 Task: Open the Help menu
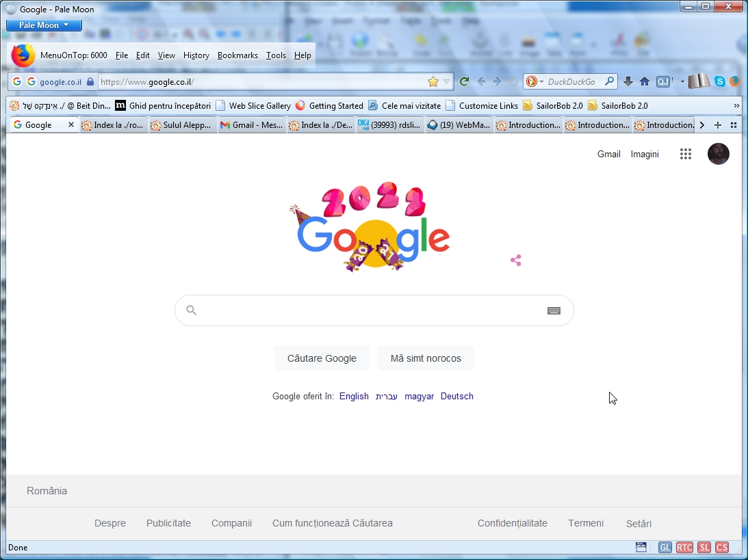point(302,55)
